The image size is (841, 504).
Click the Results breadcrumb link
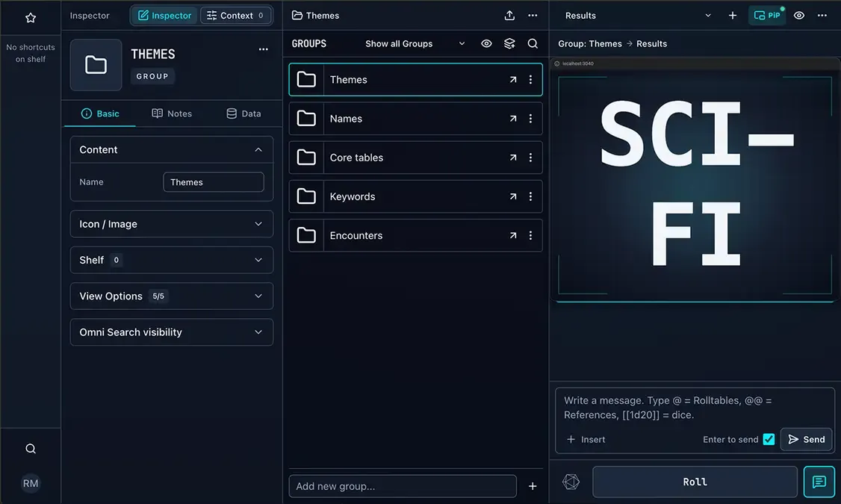click(652, 43)
